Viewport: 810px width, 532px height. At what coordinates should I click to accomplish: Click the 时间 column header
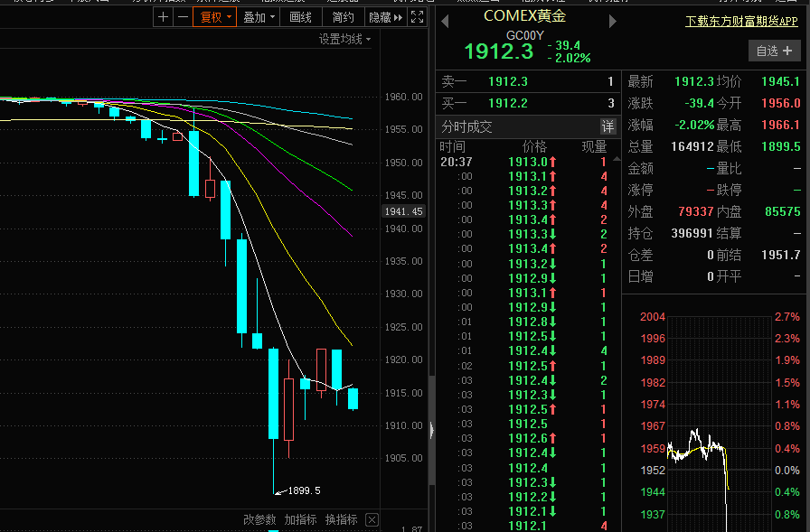pyautogui.click(x=452, y=147)
